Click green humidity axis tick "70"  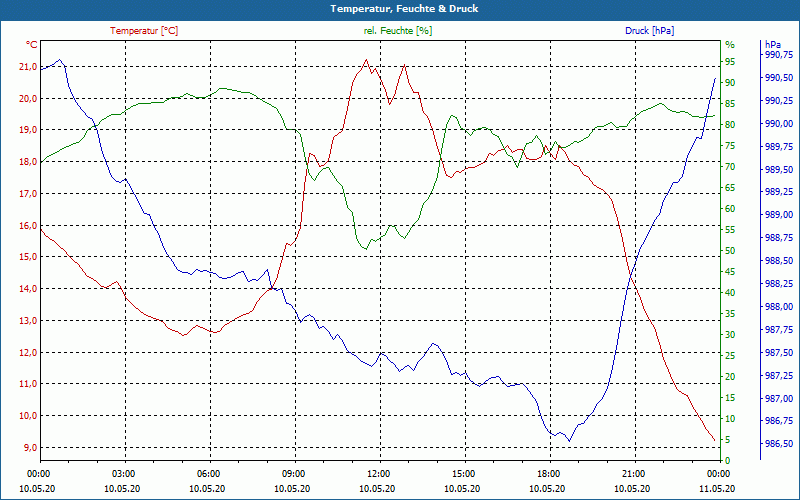tap(730, 167)
